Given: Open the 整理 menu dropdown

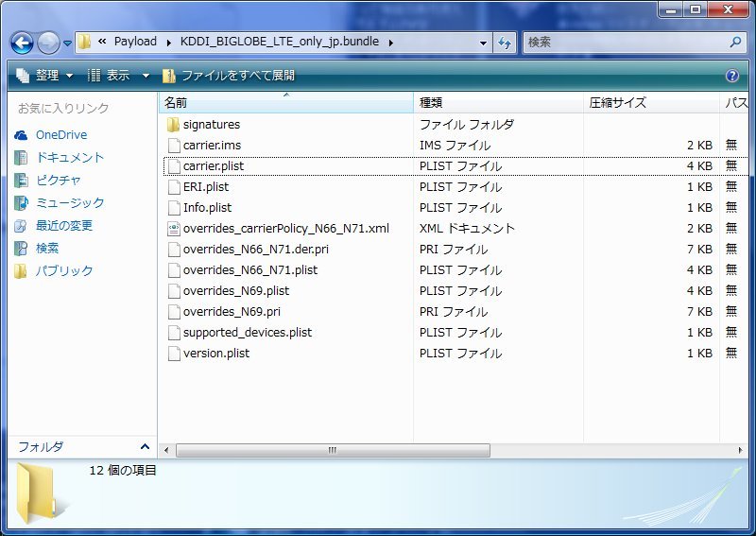Looking at the screenshot, I should point(44,76).
